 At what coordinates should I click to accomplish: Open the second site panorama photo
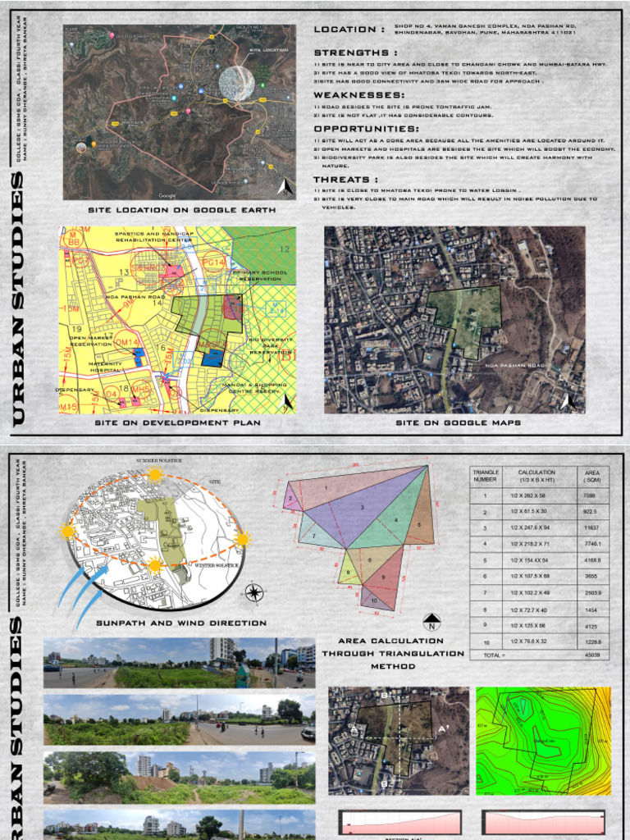(x=180, y=719)
